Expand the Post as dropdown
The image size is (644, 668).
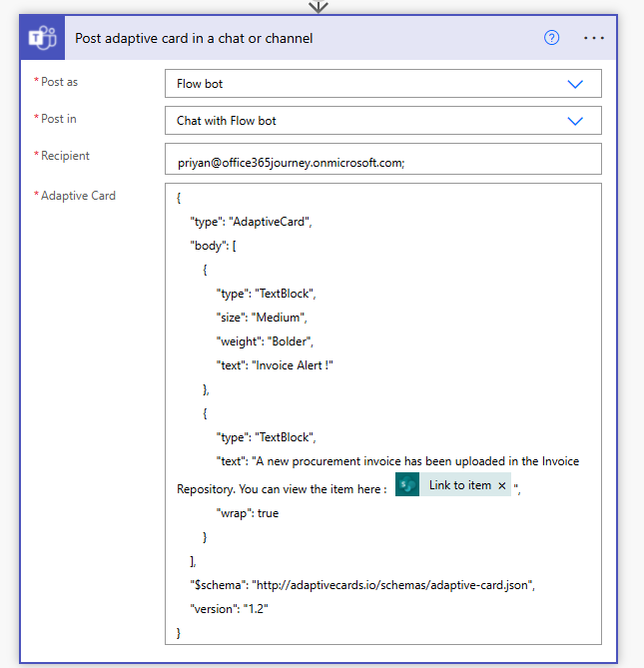(575, 84)
